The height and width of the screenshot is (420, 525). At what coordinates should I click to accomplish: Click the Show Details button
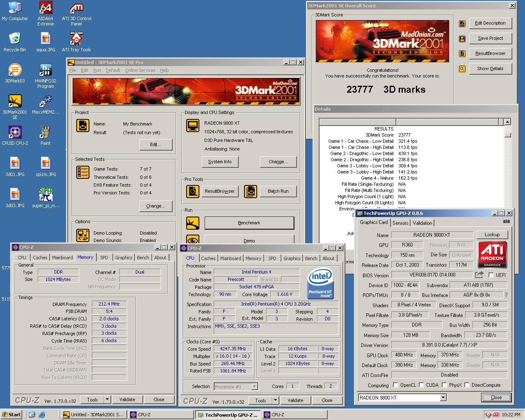[x=491, y=68]
